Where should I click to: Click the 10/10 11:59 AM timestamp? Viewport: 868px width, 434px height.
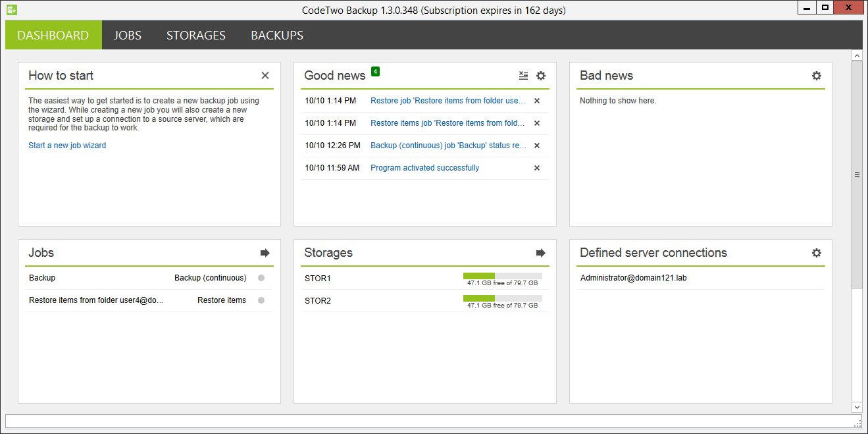332,168
